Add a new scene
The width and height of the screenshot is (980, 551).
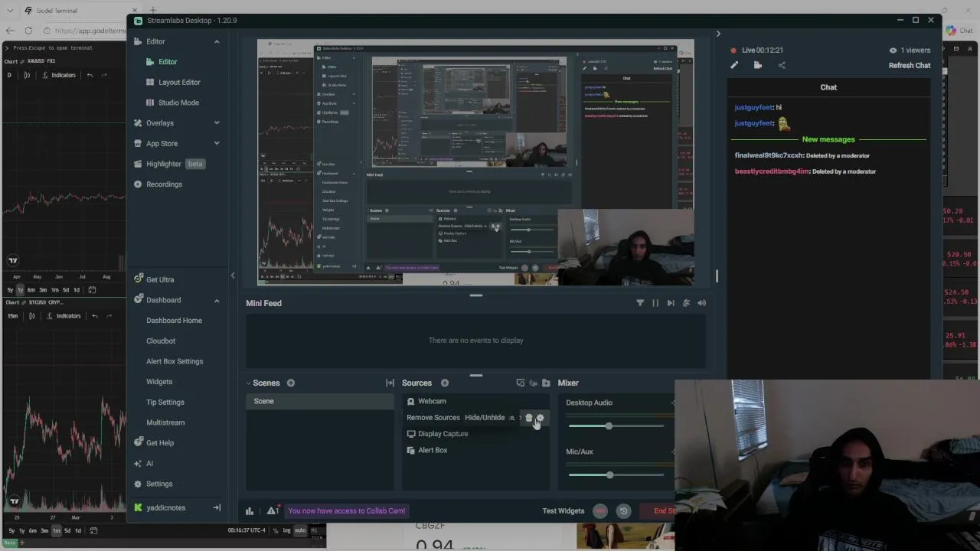291,383
